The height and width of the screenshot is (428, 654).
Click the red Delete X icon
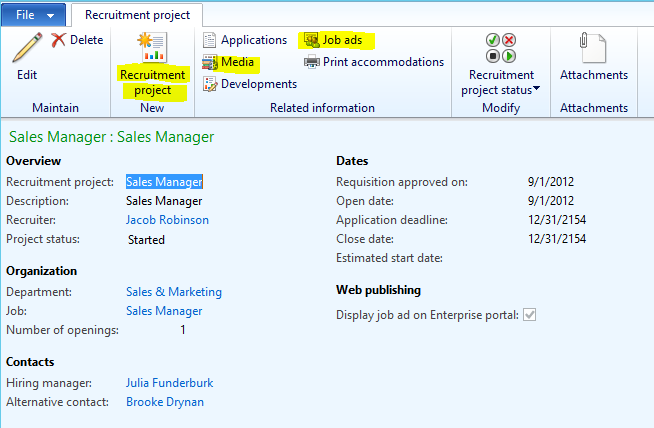click(x=59, y=40)
